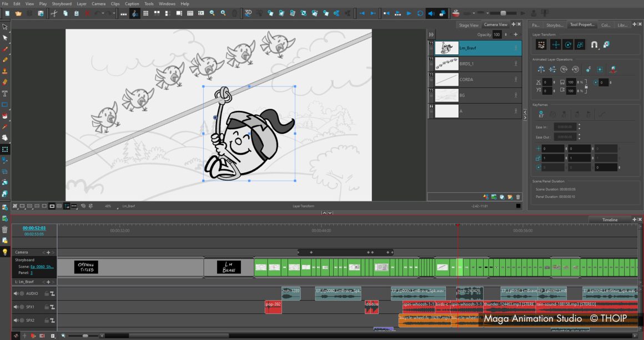
Task: Open the undo history dropdown arrow
Action: [104, 13]
